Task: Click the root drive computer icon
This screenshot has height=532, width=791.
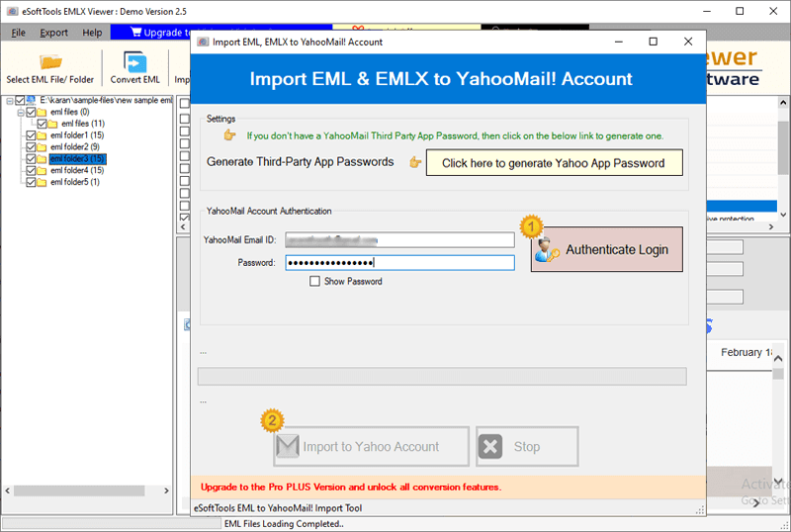Action: click(31, 100)
